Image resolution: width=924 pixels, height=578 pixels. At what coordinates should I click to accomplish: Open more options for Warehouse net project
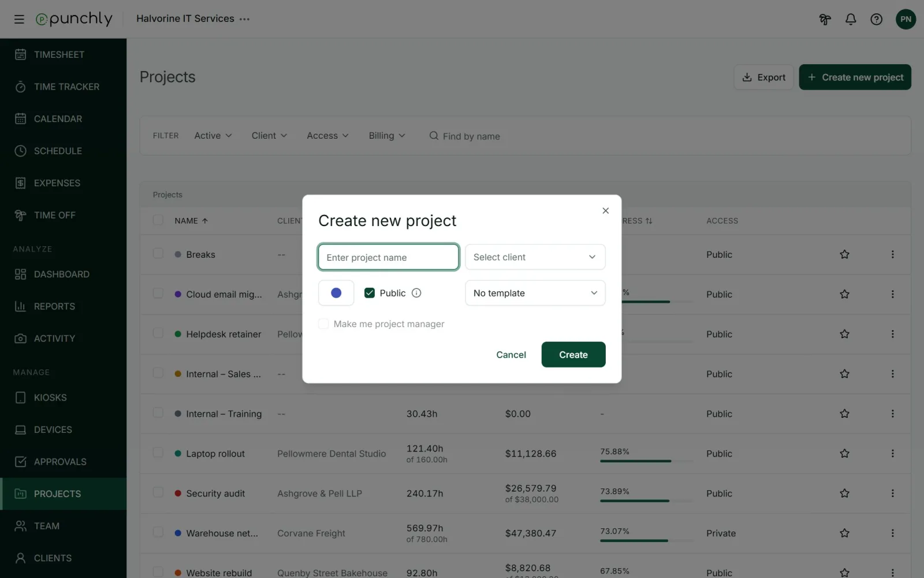click(x=892, y=533)
